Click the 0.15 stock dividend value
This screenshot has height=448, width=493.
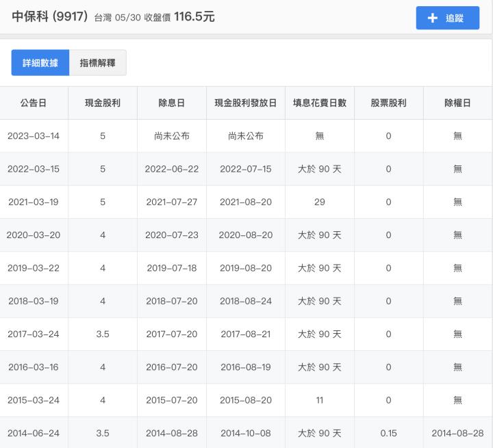tap(388, 433)
